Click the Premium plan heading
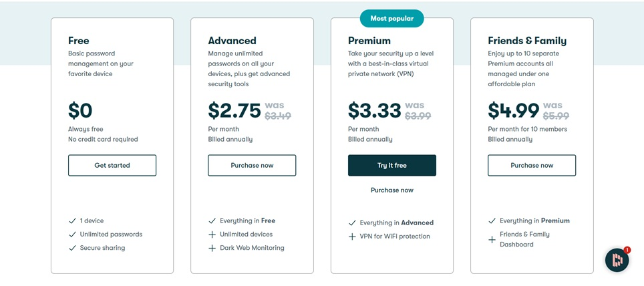This screenshot has height=286, width=644. click(369, 40)
